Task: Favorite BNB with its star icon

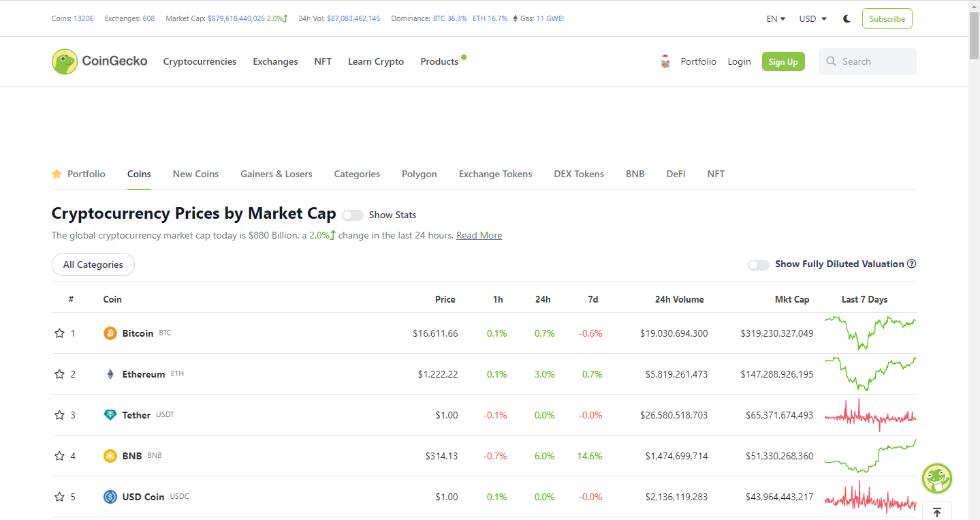Action: (x=59, y=456)
